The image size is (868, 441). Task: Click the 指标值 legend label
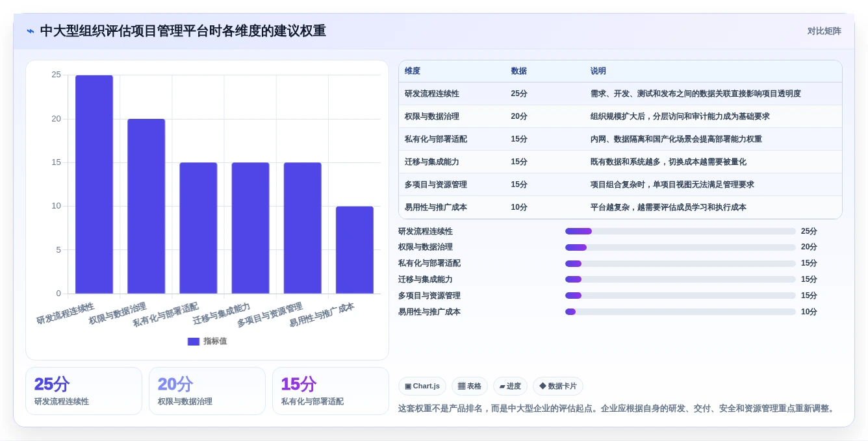click(x=215, y=341)
